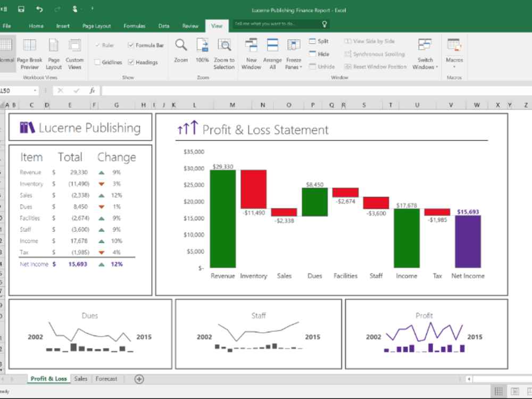Viewport: 532px width, 399px height.
Task: Click the Insert Function fx icon
Action: (92, 90)
